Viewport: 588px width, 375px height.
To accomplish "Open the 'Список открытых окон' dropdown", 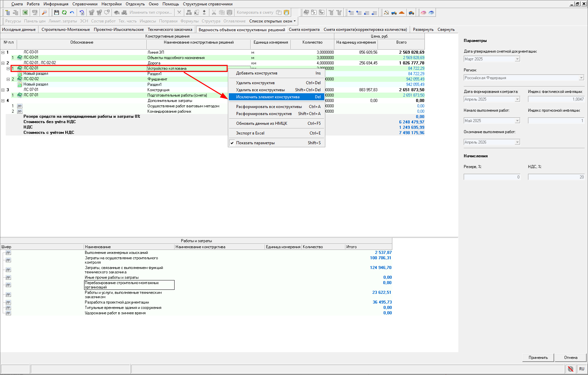I will point(272,21).
